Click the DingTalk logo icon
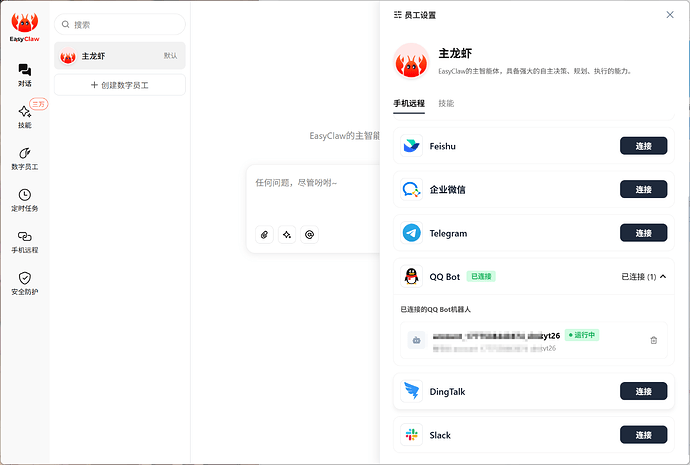The image size is (690, 465). 411,391
